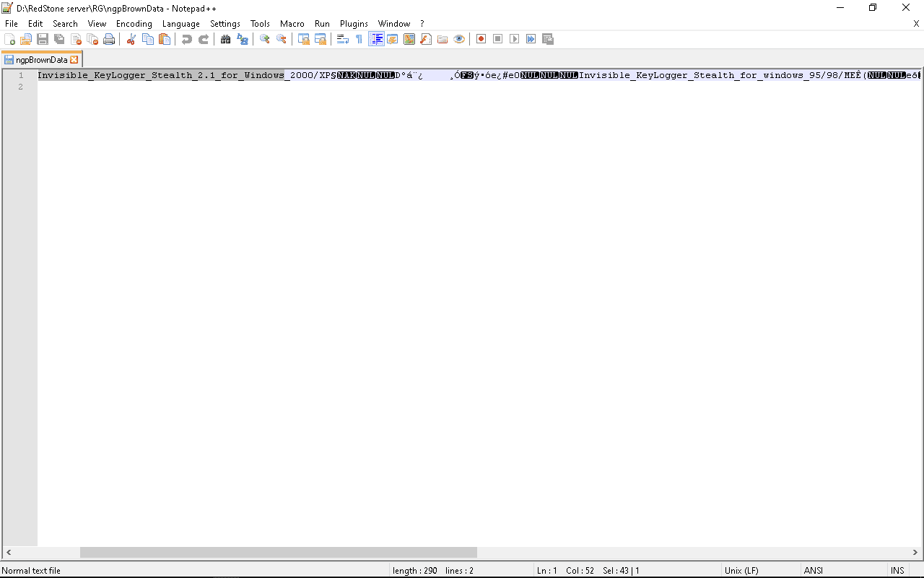The height and width of the screenshot is (578, 924).
Task: Copy selection with toolbar icon
Action: coord(148,39)
